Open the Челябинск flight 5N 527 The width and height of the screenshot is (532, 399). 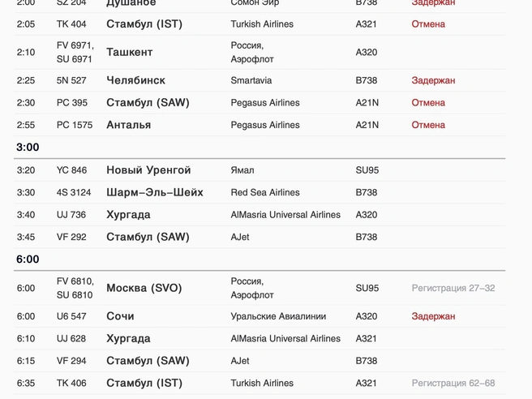260,80
